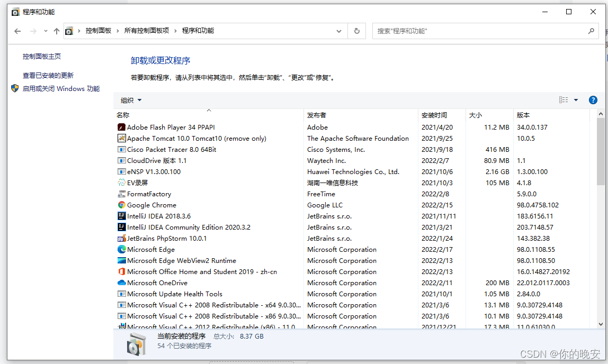Open 查看已安装的更新 link
This screenshot has width=608, height=364.
[48, 75]
